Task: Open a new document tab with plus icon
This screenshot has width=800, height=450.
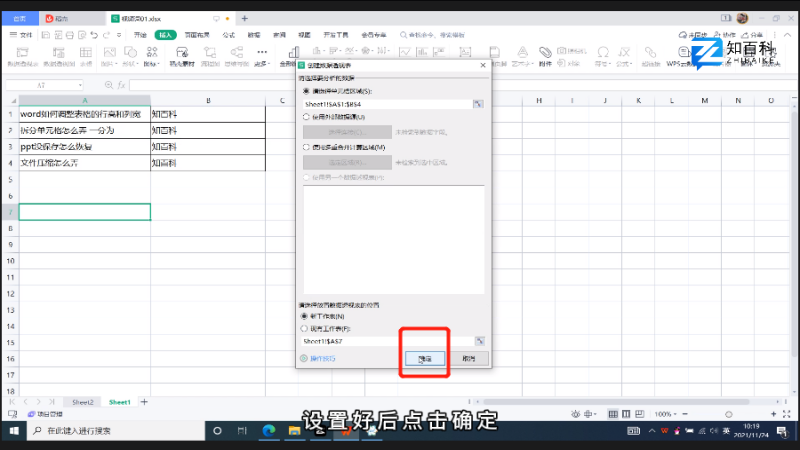Action: (x=245, y=18)
